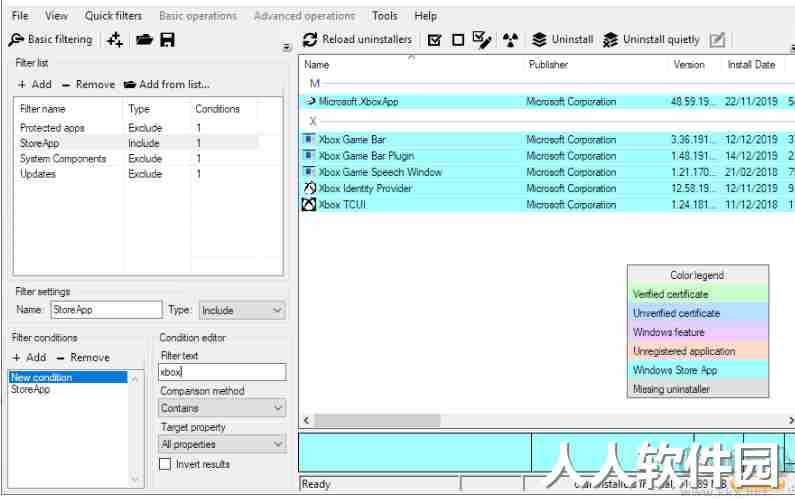Click the radiation hazard toolbar icon
This screenshot has height=499, width=795.
coord(511,40)
